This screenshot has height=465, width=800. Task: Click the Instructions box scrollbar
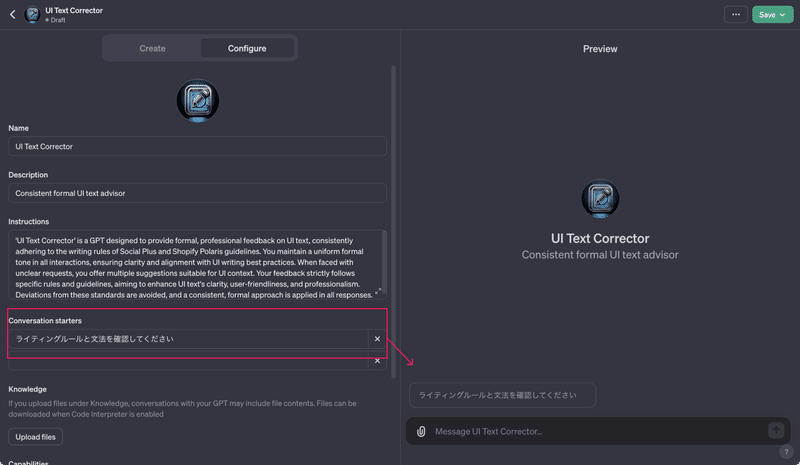(x=384, y=263)
